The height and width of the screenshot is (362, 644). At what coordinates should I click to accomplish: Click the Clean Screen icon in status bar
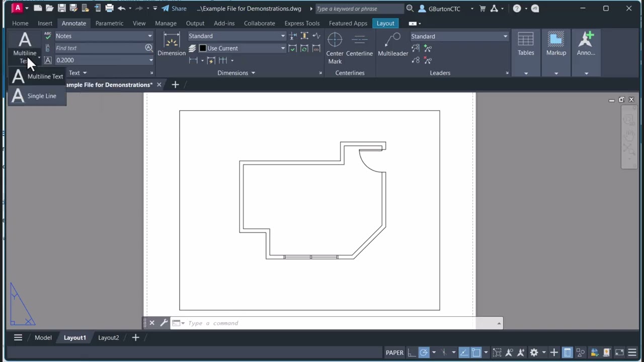[619, 352]
